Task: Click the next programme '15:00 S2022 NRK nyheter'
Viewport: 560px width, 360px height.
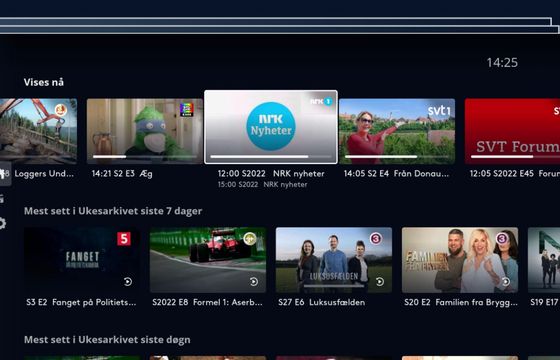Action: 262,185
